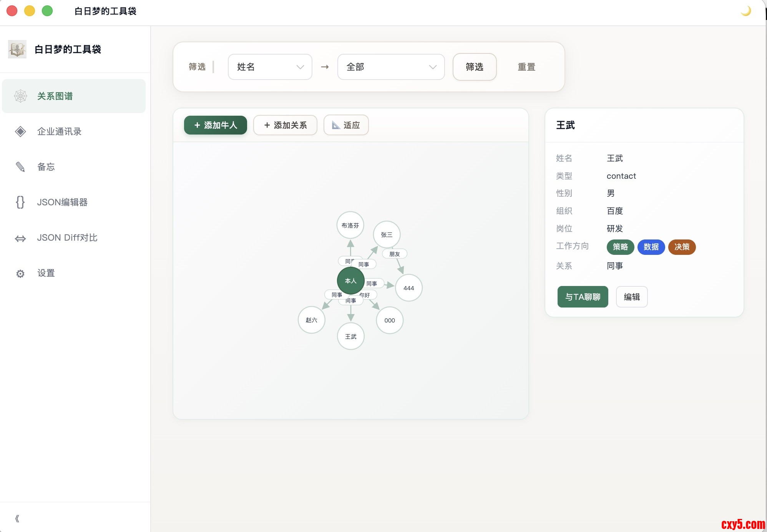Image resolution: width=767 pixels, height=532 pixels.
Task: Click the blue 数据 tag
Action: (651, 247)
